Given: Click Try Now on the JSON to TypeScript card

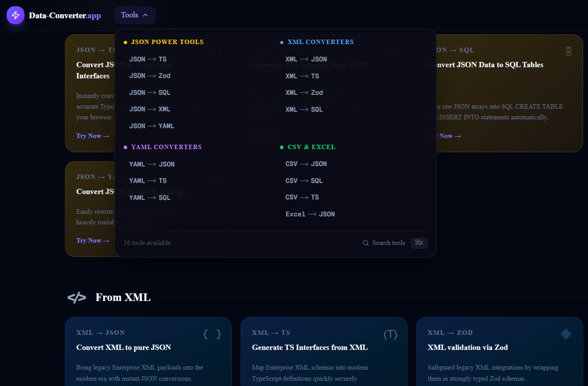Looking at the screenshot, I should (x=93, y=136).
